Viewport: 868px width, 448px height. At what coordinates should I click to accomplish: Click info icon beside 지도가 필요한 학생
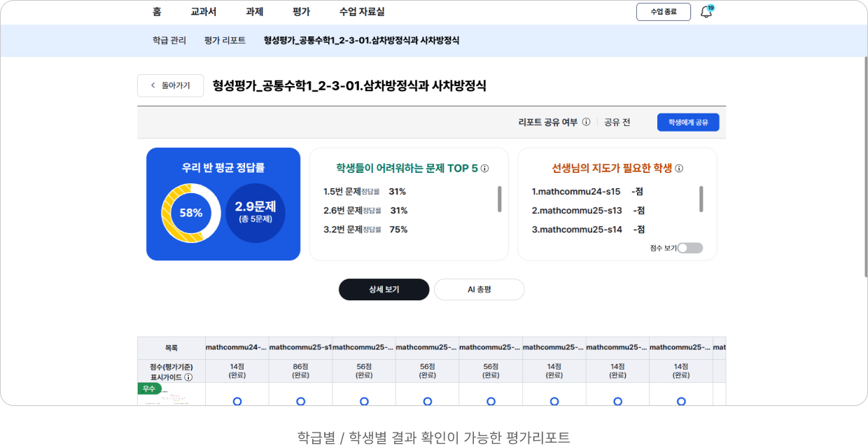(679, 168)
